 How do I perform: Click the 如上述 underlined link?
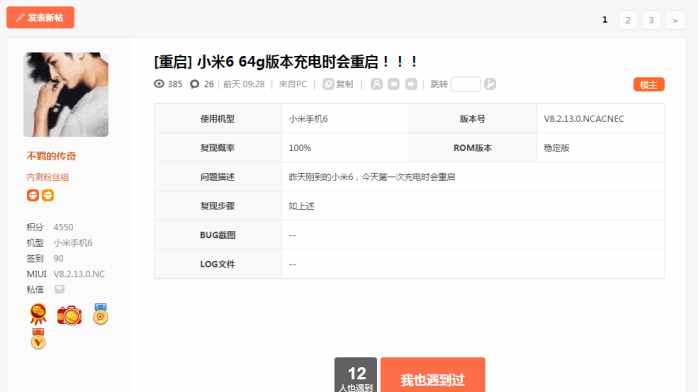tap(301, 206)
